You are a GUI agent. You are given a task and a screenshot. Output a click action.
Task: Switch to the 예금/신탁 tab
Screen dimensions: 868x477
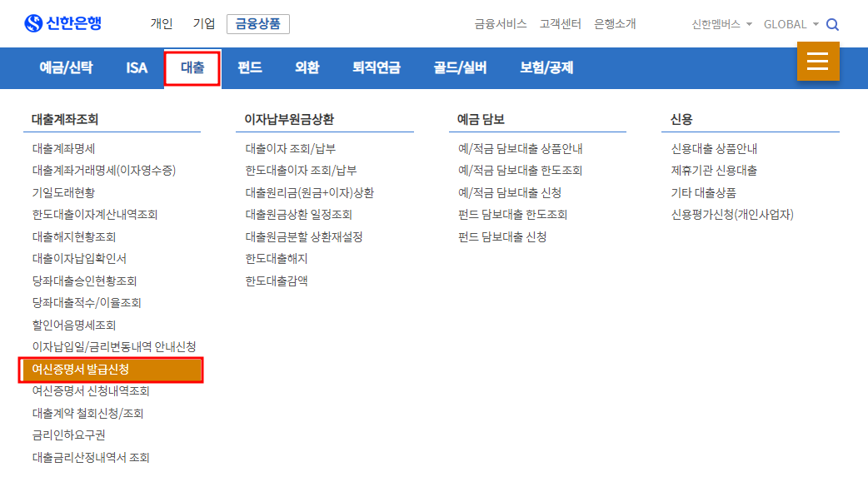[66, 67]
